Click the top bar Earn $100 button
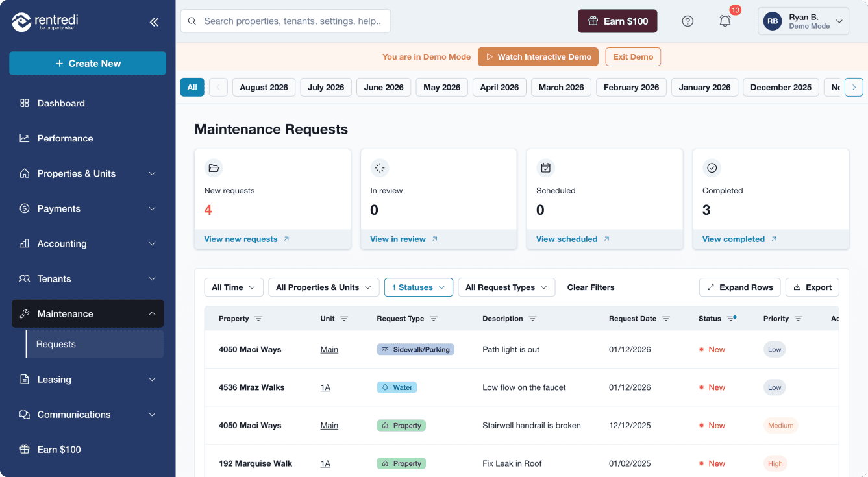868x477 pixels. pyautogui.click(x=617, y=21)
